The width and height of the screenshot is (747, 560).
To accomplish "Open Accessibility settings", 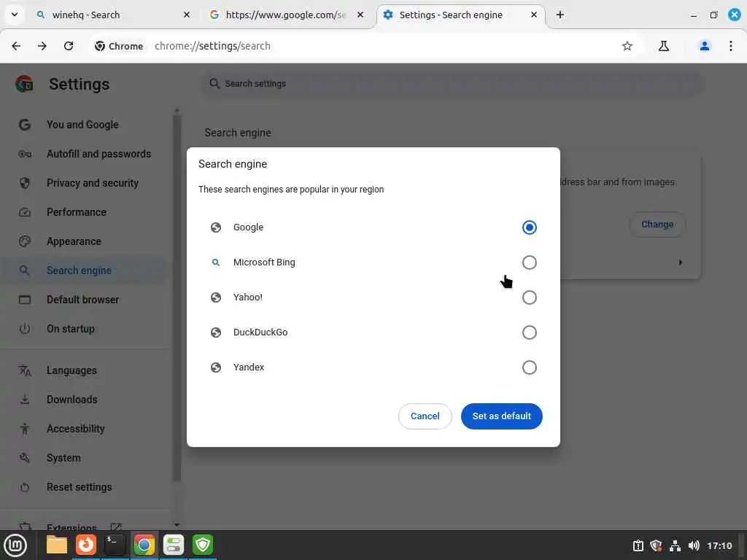I will click(x=75, y=429).
